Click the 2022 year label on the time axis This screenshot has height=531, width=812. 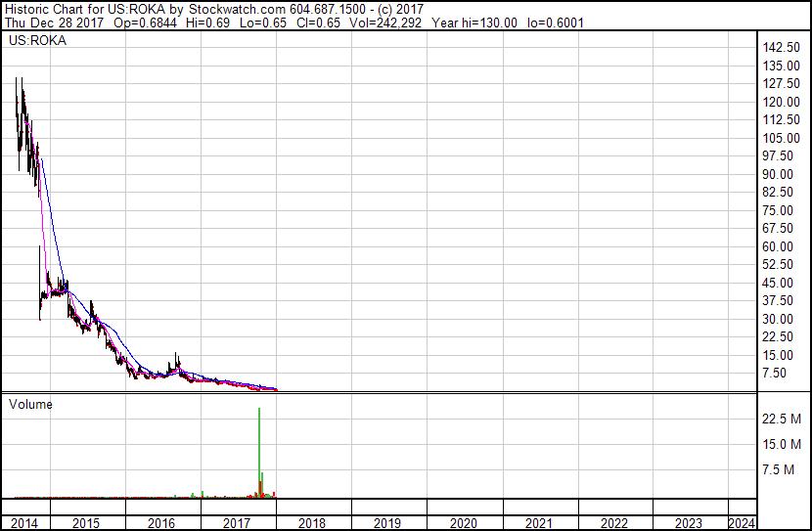(613, 523)
